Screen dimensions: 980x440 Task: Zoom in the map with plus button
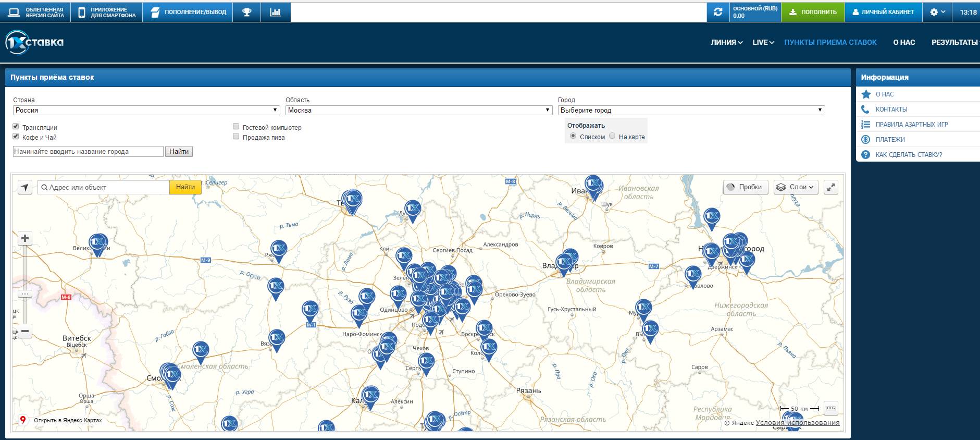24,238
